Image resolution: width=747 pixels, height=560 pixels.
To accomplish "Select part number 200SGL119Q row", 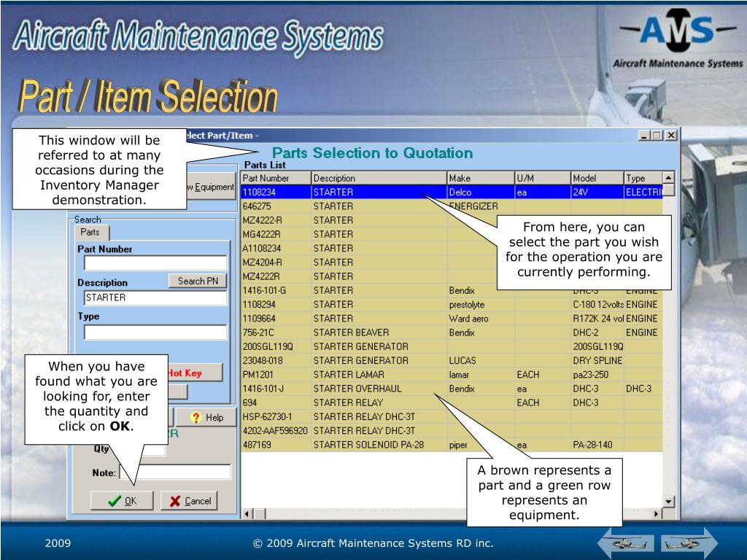I will point(452,346).
